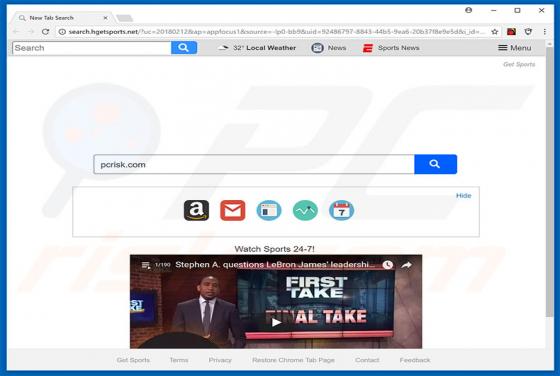Open the Terms footer link
This screenshot has width=560, height=376.
coord(179,360)
